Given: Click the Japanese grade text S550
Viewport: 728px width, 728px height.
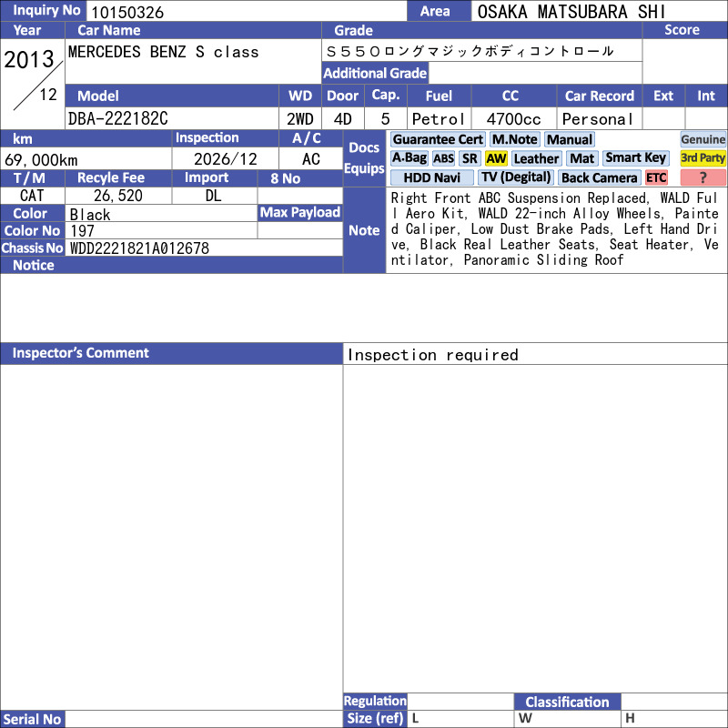Looking at the screenshot, I should coord(470,51).
